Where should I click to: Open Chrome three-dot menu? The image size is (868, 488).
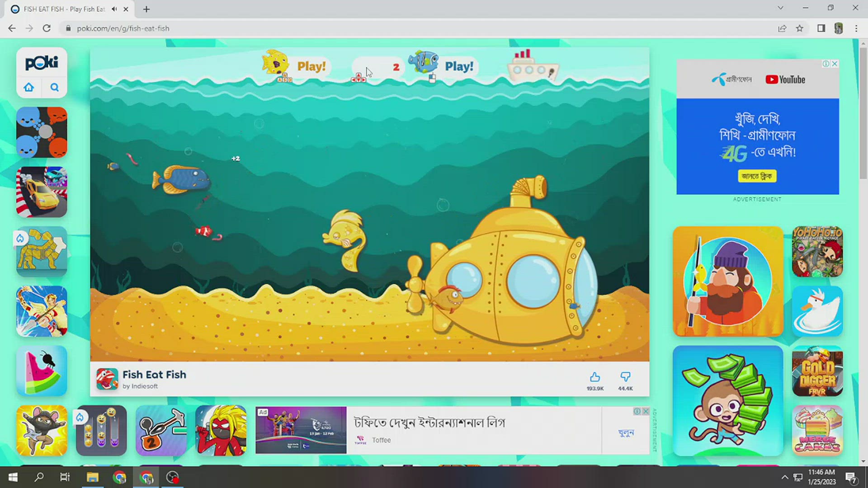pyautogui.click(x=856, y=28)
